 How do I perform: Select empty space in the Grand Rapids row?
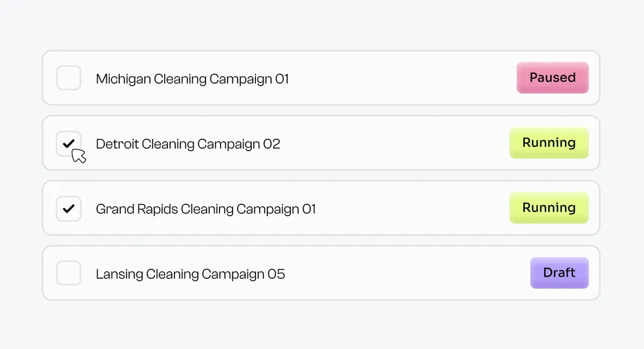pos(413,209)
